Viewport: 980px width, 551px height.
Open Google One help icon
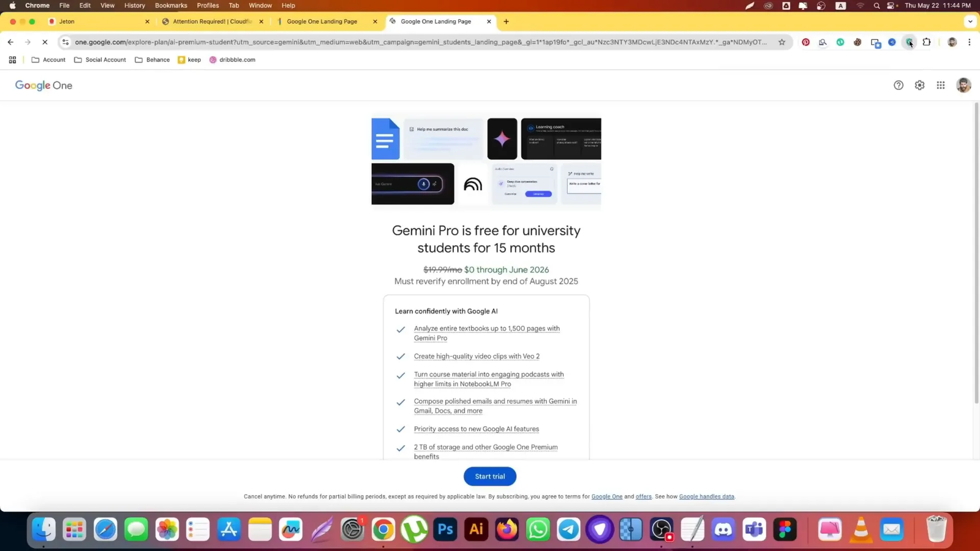(898, 86)
